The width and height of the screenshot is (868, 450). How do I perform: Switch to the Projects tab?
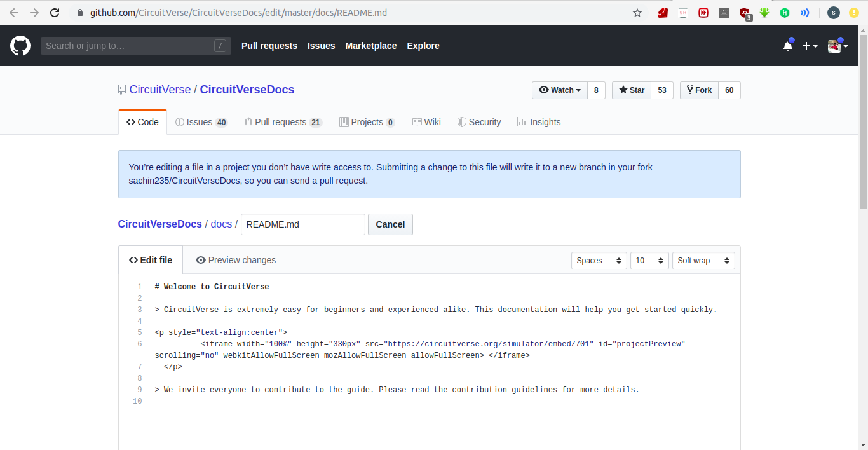[x=367, y=122]
